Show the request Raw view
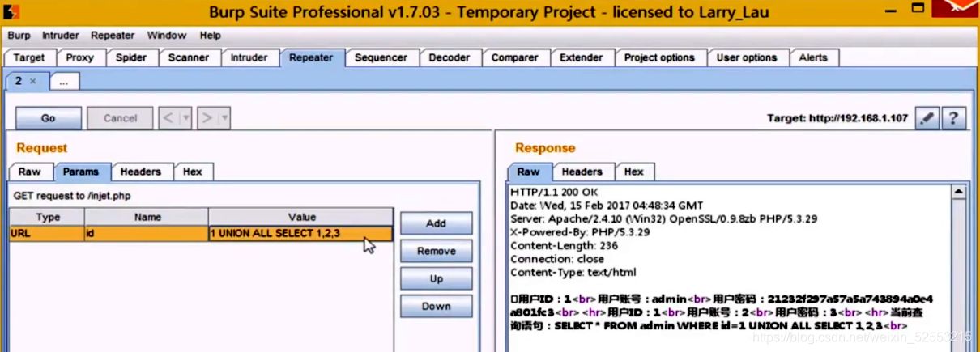 pyautogui.click(x=30, y=172)
